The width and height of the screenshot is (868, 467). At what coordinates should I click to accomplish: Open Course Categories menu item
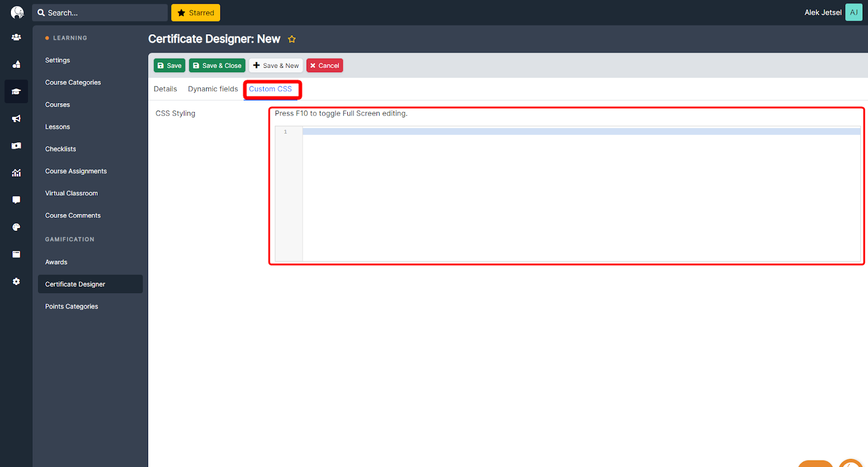pos(73,83)
